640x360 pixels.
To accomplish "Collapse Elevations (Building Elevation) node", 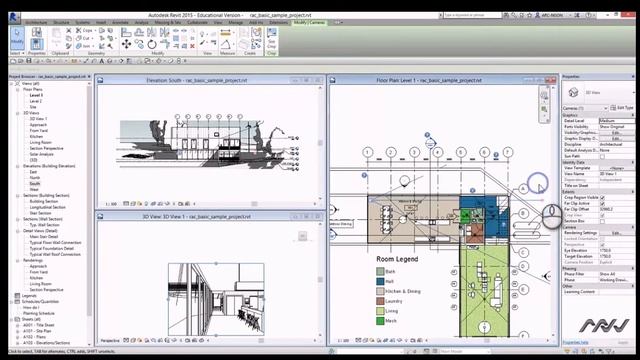I will (18, 166).
